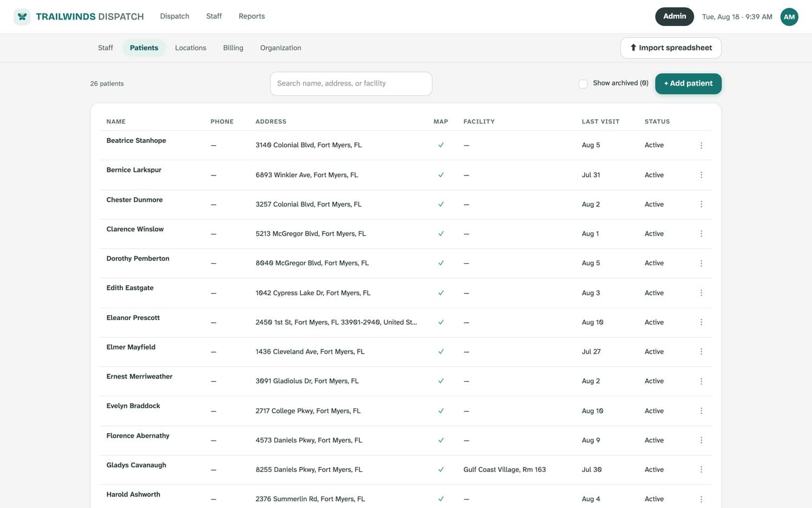The image size is (812, 508).
Task: Click the Admin mode pill
Action: [x=675, y=16]
